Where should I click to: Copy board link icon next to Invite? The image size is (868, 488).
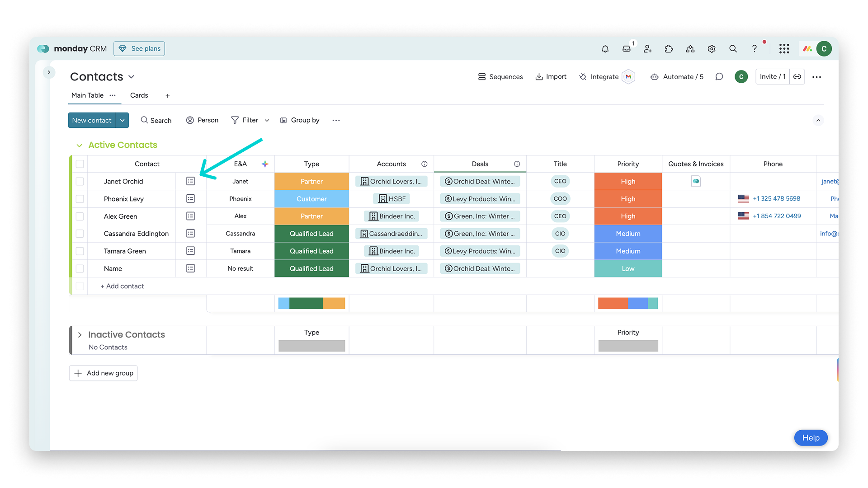pyautogui.click(x=797, y=77)
